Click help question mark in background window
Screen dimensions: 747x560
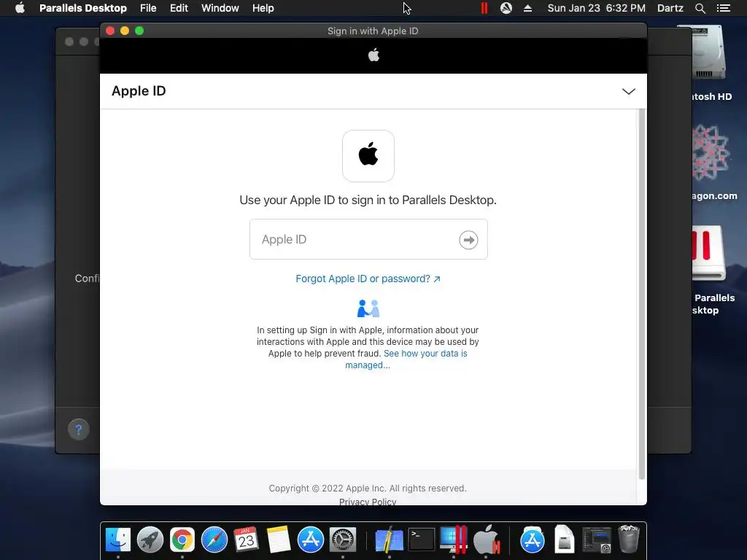(x=79, y=429)
